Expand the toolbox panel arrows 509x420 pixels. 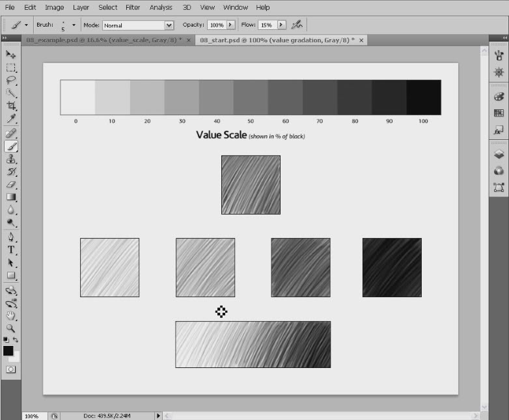pyautogui.click(x=5, y=38)
